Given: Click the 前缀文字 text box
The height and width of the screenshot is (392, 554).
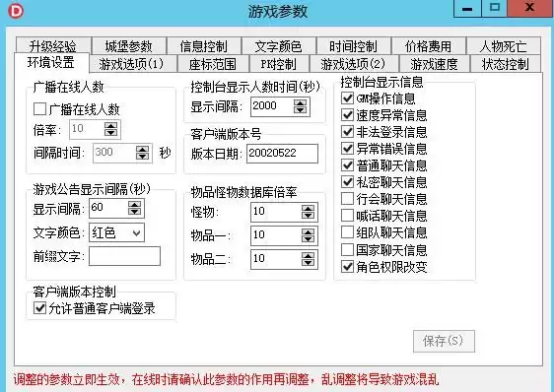Looking at the screenshot, I should click(x=125, y=256).
